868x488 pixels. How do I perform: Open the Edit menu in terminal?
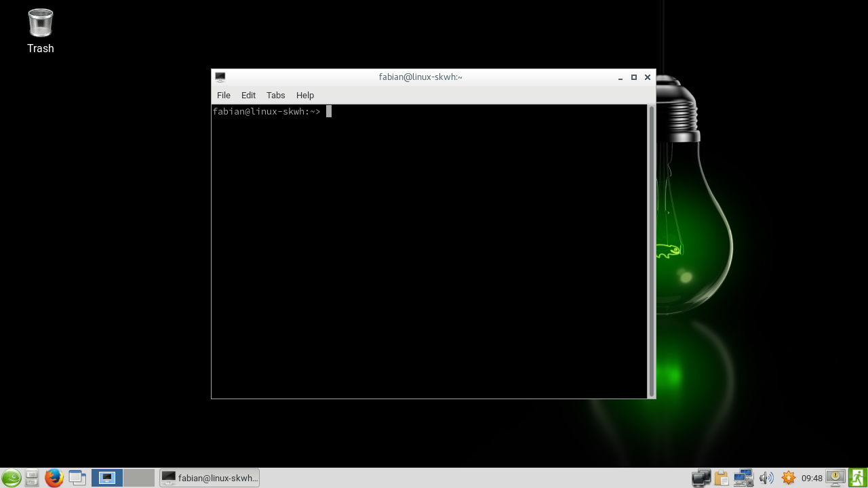248,96
